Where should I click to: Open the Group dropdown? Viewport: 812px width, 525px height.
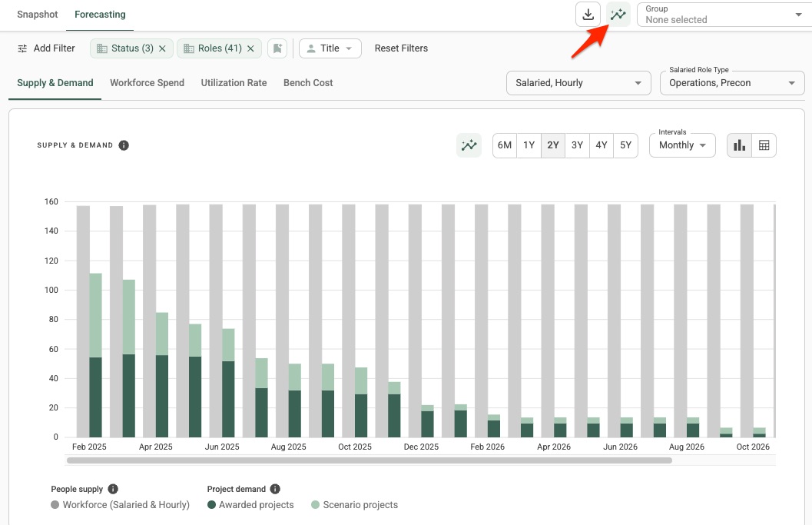[724, 15]
